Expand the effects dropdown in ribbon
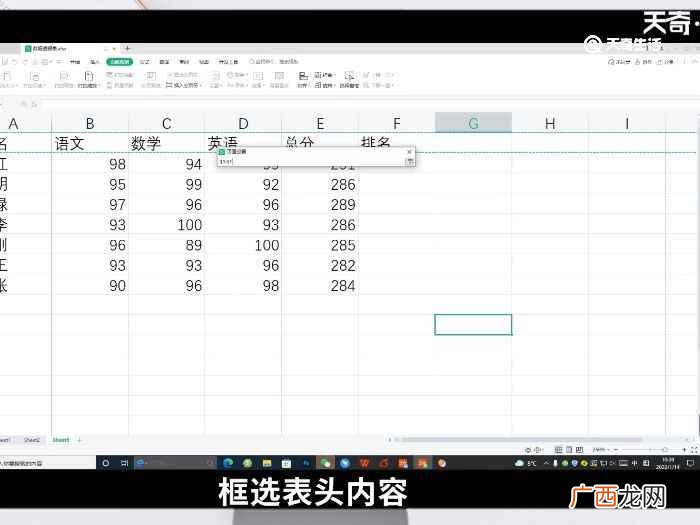The image size is (700, 525). tap(258, 85)
